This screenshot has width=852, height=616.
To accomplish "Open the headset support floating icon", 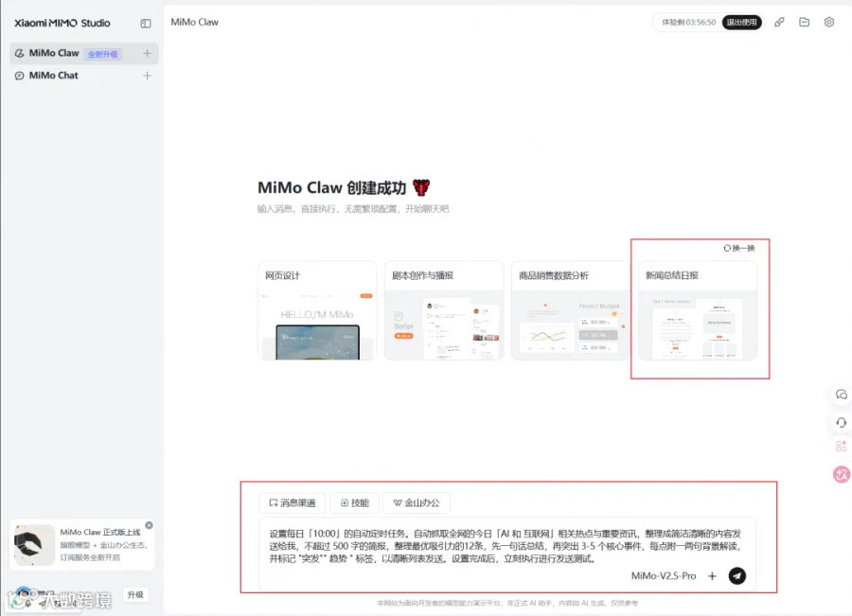I will click(842, 423).
